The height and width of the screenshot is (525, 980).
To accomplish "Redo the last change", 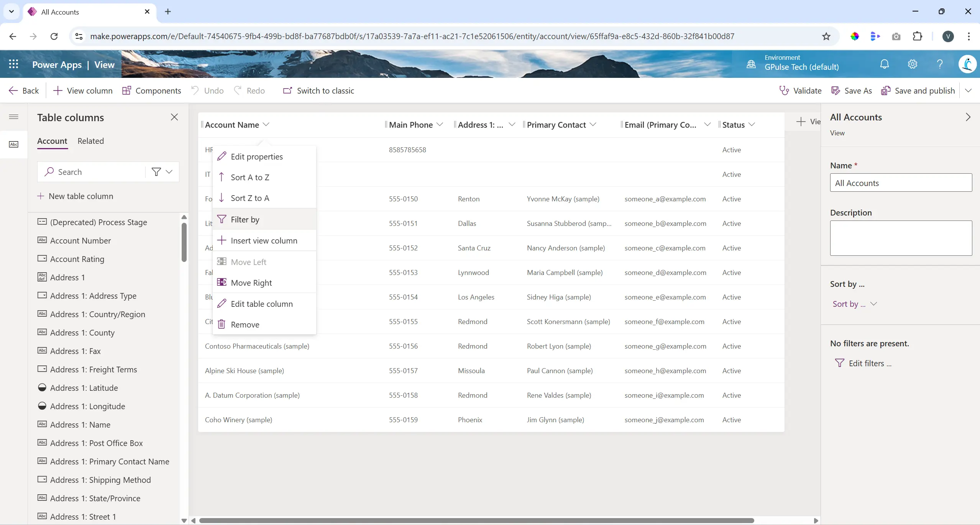I will 250,90.
